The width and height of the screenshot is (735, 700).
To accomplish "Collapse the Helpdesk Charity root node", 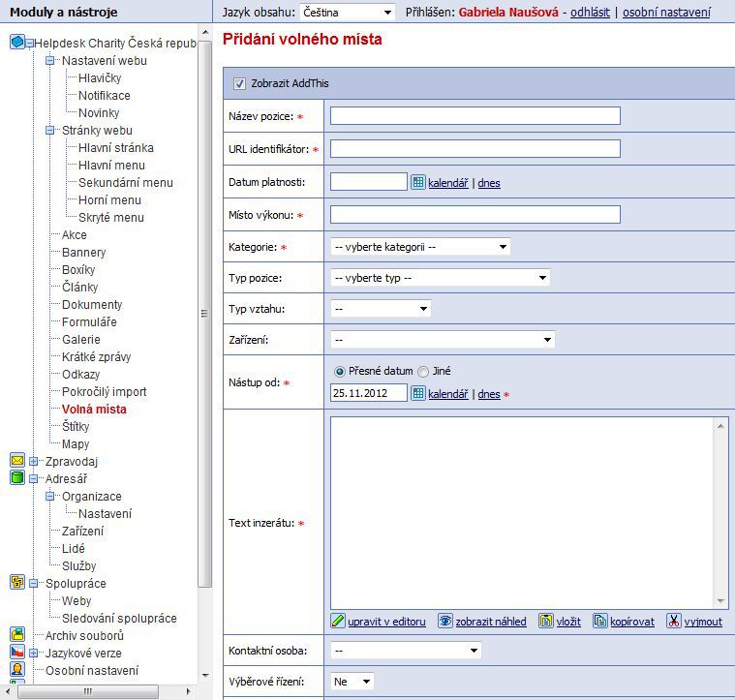I will (30, 44).
